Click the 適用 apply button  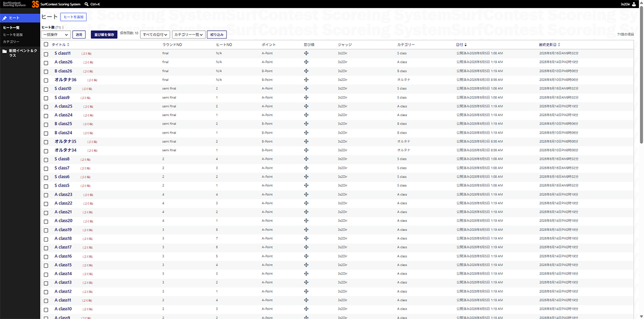[x=79, y=35]
